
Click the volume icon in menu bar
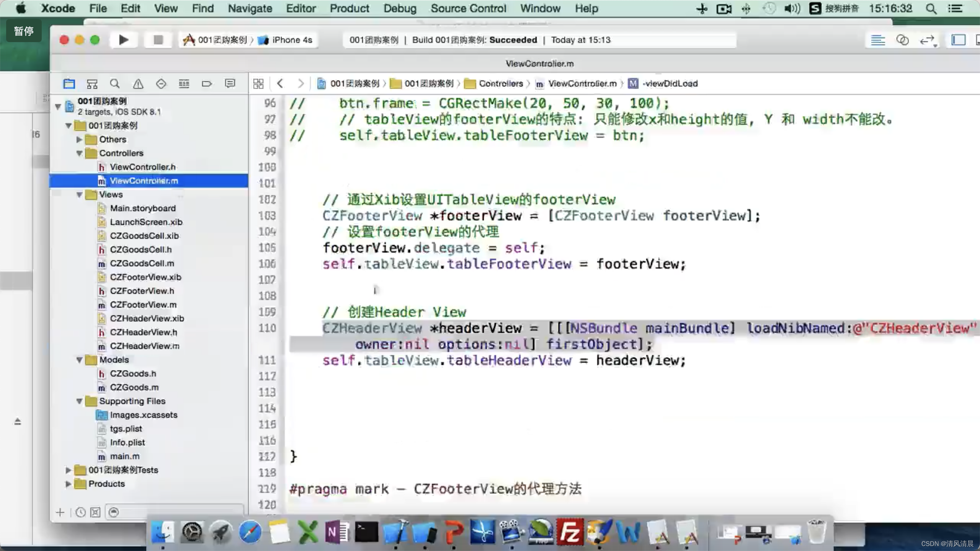point(792,8)
